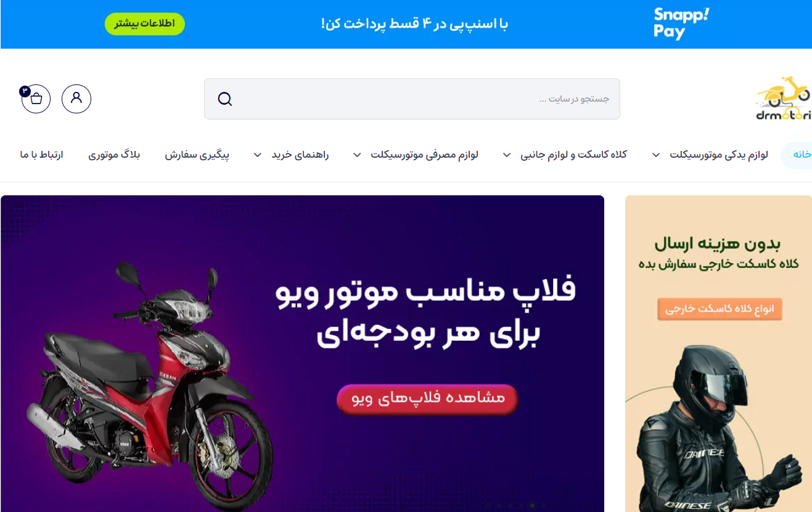This screenshot has width=812, height=512.
Task: Expand the لوازم مصرفی موتورسیکلت chevron
Action: coord(357,155)
